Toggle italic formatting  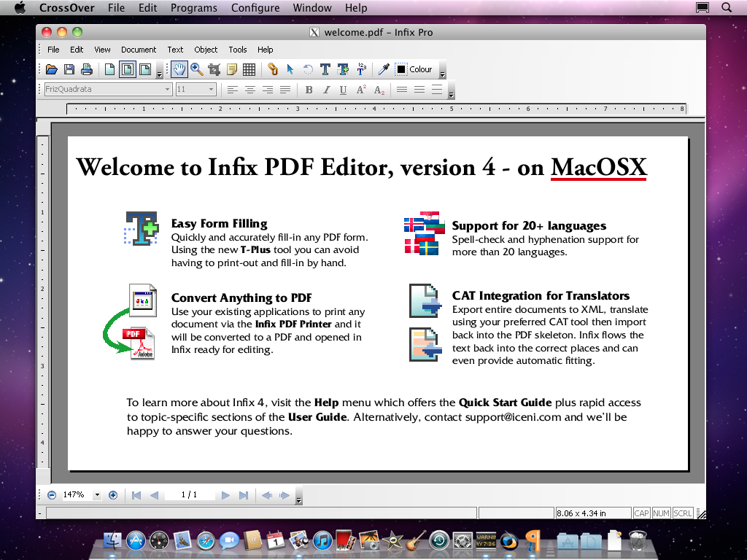pos(326,90)
